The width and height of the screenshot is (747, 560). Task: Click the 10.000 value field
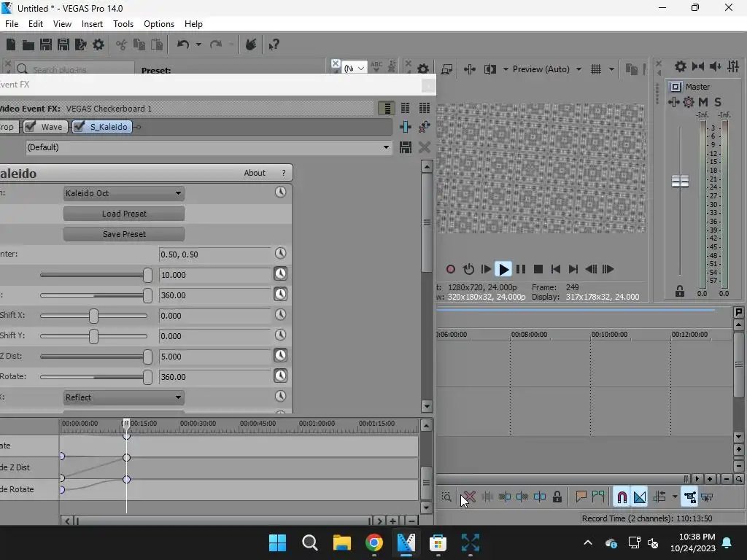(215, 275)
